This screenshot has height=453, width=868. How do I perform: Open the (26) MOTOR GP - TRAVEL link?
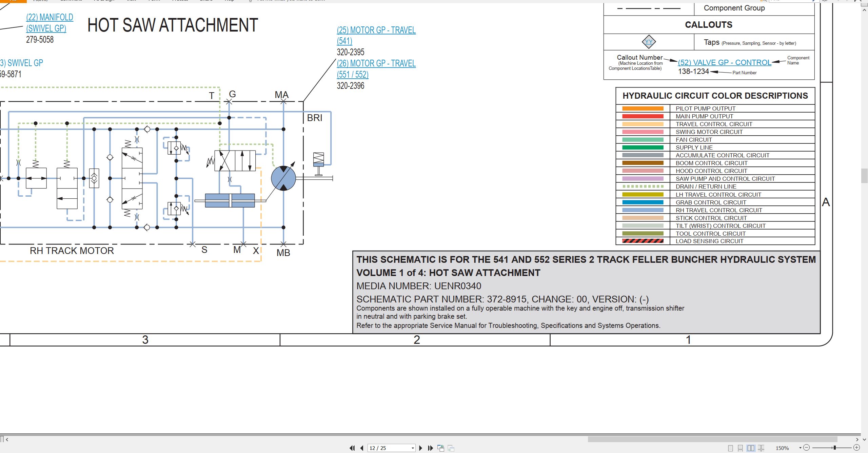pos(376,69)
